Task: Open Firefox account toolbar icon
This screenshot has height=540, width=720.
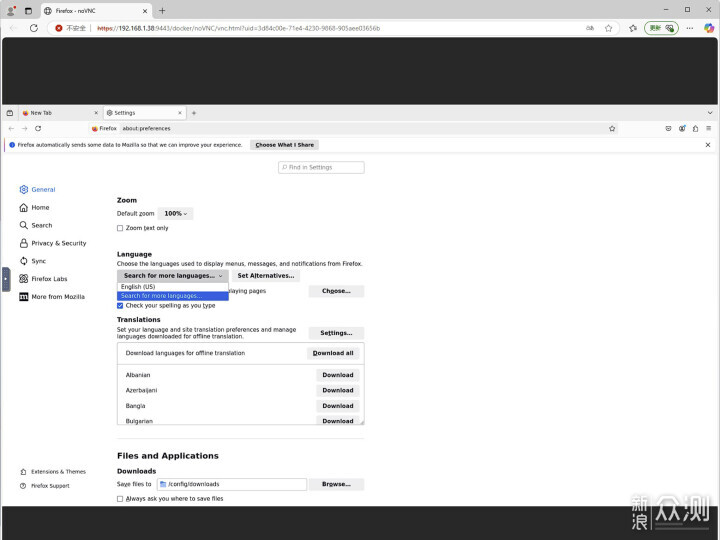Action: point(682,129)
